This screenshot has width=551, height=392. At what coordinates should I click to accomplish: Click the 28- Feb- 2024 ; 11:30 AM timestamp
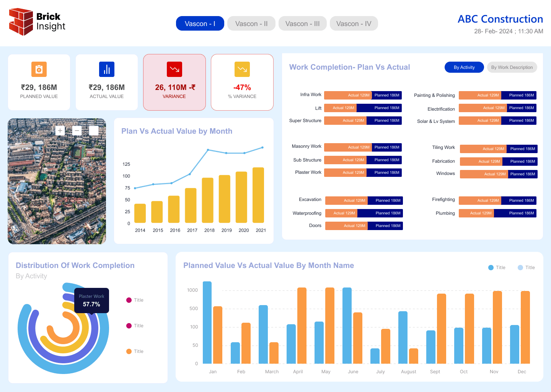509,31
